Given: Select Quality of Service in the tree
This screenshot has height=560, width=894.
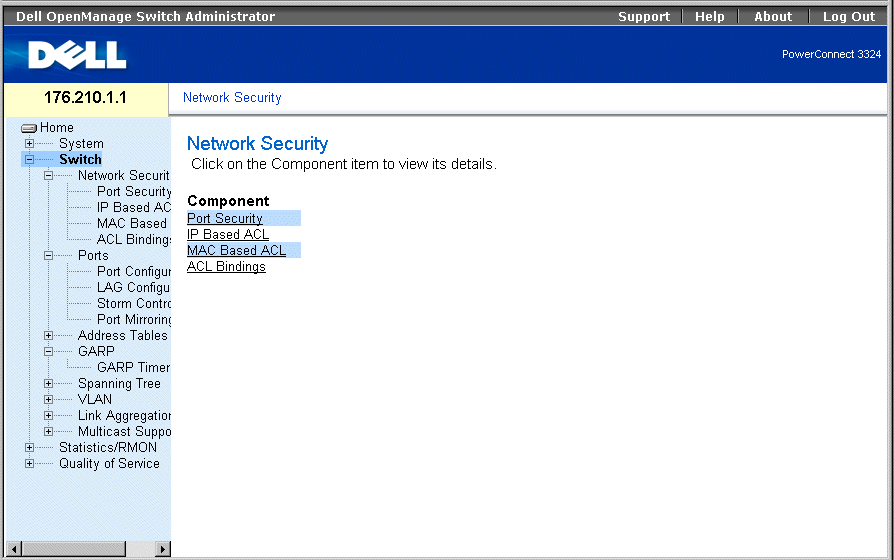Looking at the screenshot, I should (x=109, y=463).
